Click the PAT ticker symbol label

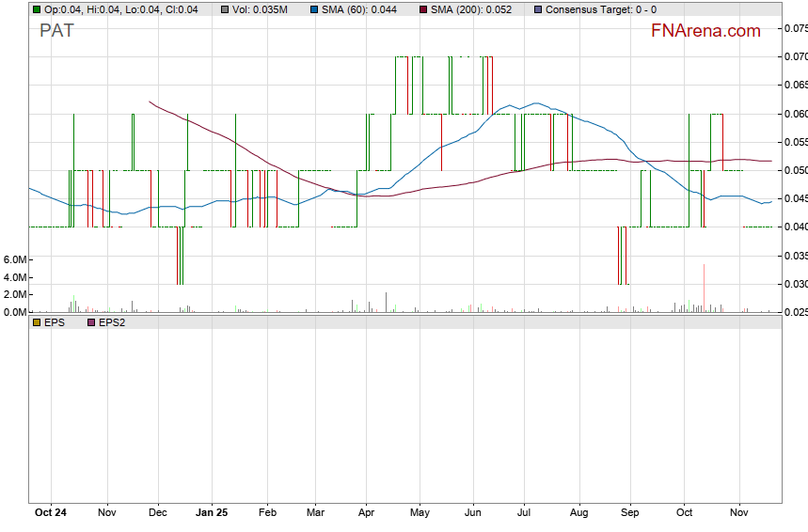coord(56,30)
